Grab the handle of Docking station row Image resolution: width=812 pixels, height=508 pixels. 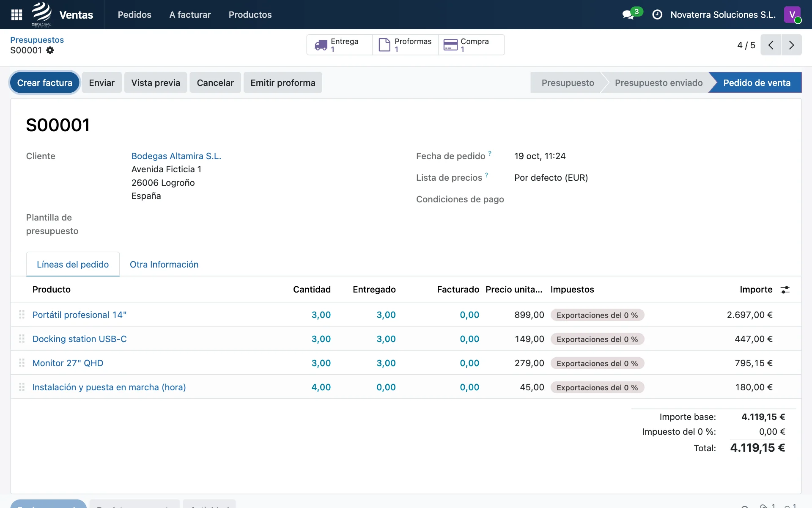[x=22, y=339]
